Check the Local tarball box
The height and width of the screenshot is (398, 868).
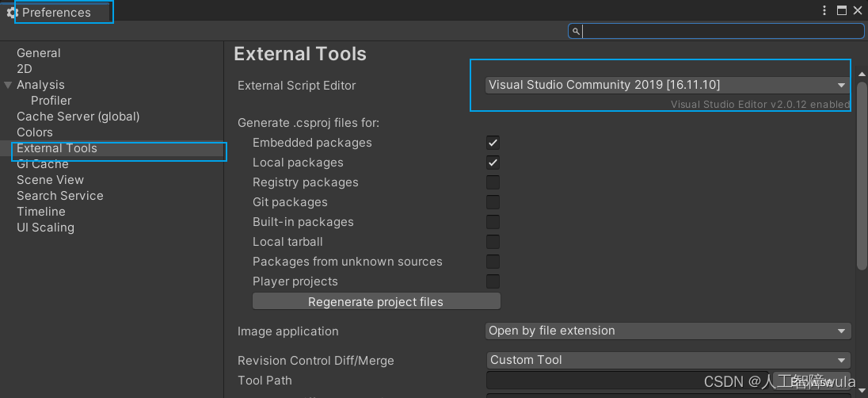(x=493, y=242)
